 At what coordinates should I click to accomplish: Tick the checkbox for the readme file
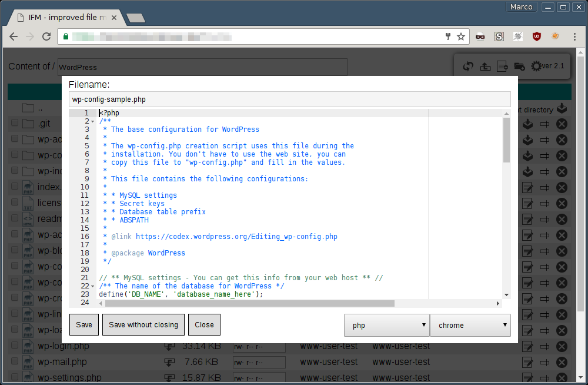pos(15,218)
